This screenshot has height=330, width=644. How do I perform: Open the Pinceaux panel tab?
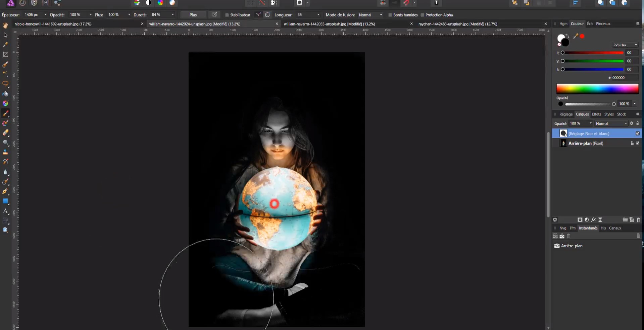point(603,24)
